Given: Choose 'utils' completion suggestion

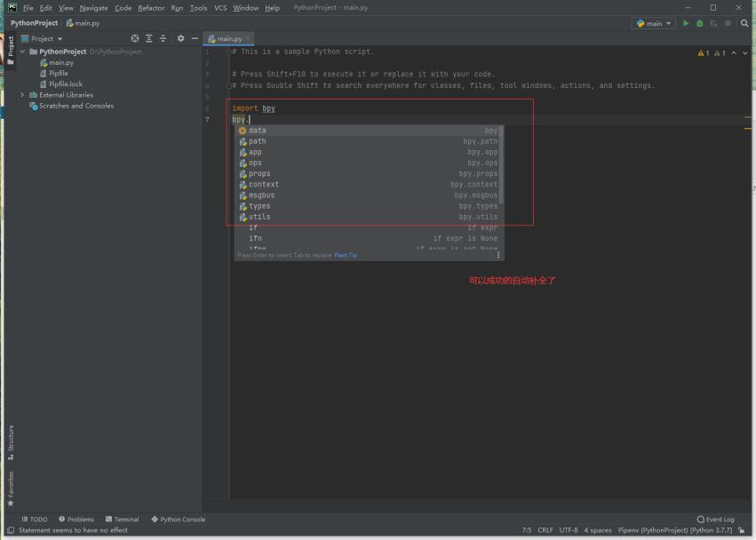Looking at the screenshot, I should point(368,217).
